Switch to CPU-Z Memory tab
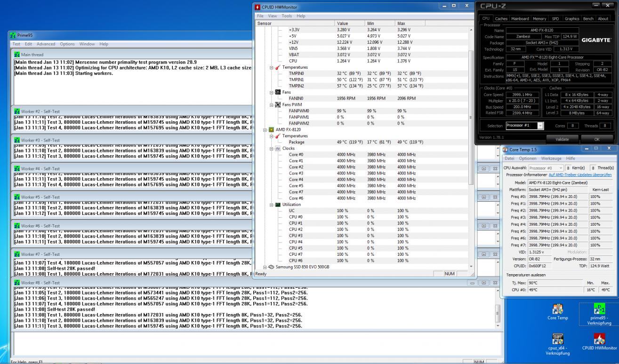Image resolution: width=619 pixels, height=364 pixels. pyautogui.click(x=539, y=18)
